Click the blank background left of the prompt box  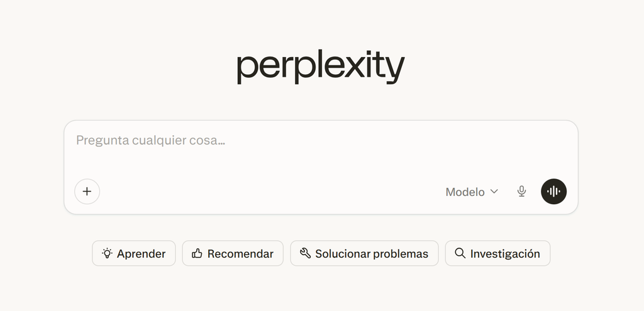31,166
